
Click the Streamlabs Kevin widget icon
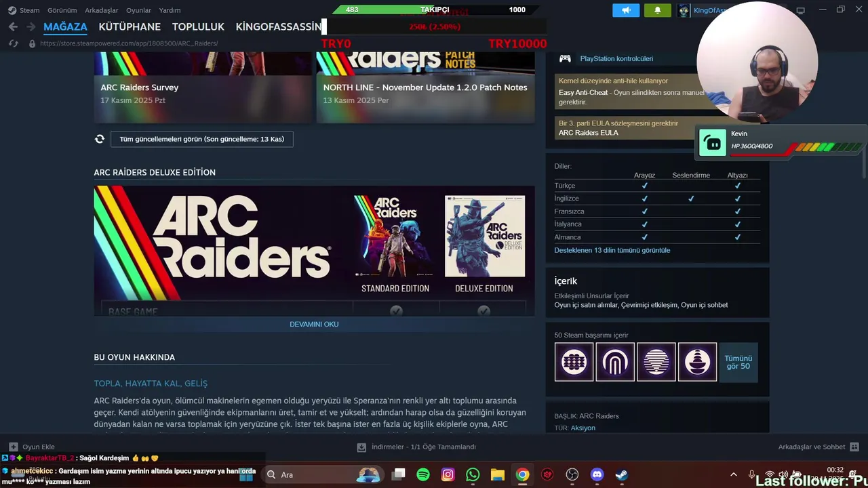point(713,142)
